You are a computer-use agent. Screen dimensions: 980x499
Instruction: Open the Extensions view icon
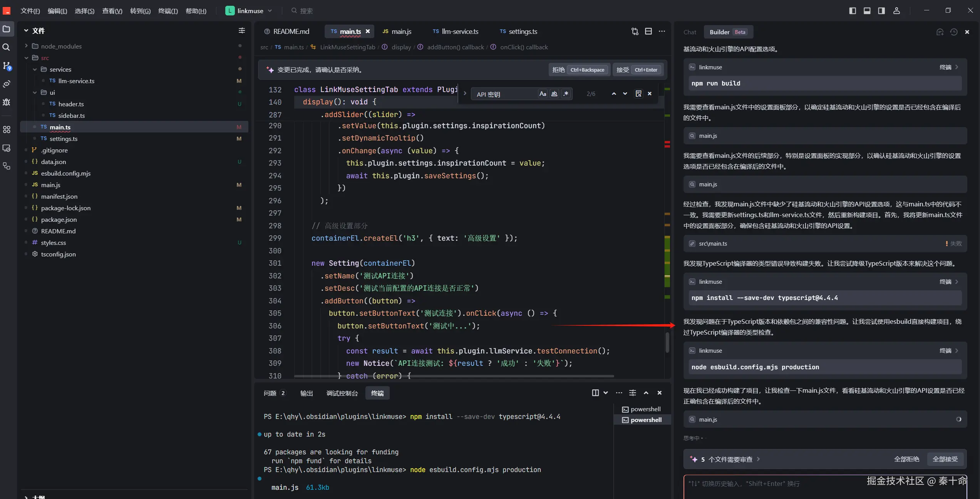[x=7, y=130]
